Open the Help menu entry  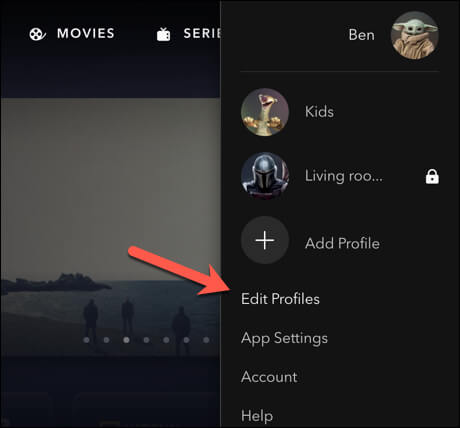coord(257,416)
